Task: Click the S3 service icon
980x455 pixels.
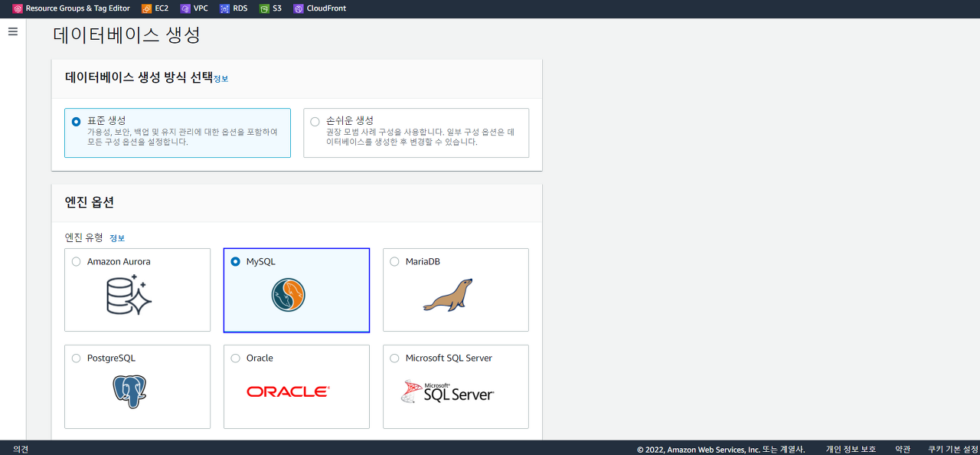Action: point(264,8)
